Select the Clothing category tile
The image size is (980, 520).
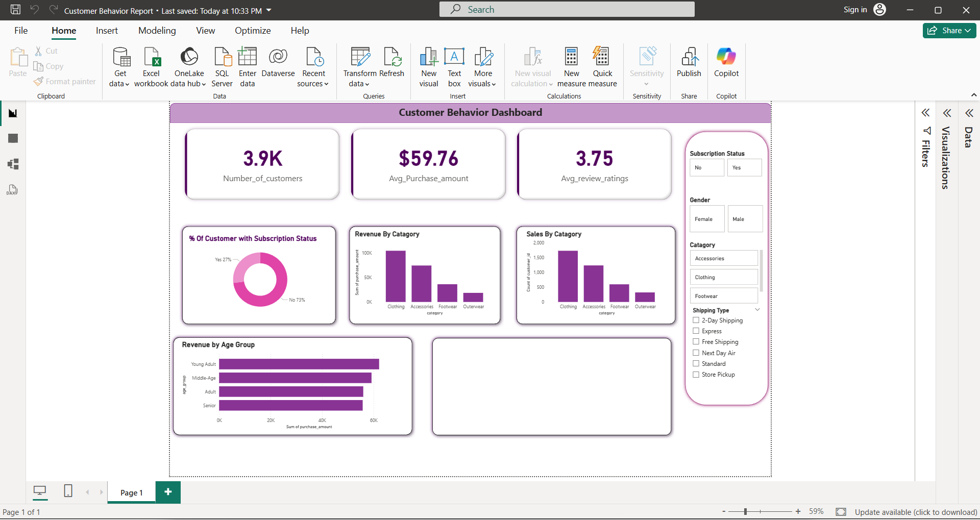click(x=724, y=277)
